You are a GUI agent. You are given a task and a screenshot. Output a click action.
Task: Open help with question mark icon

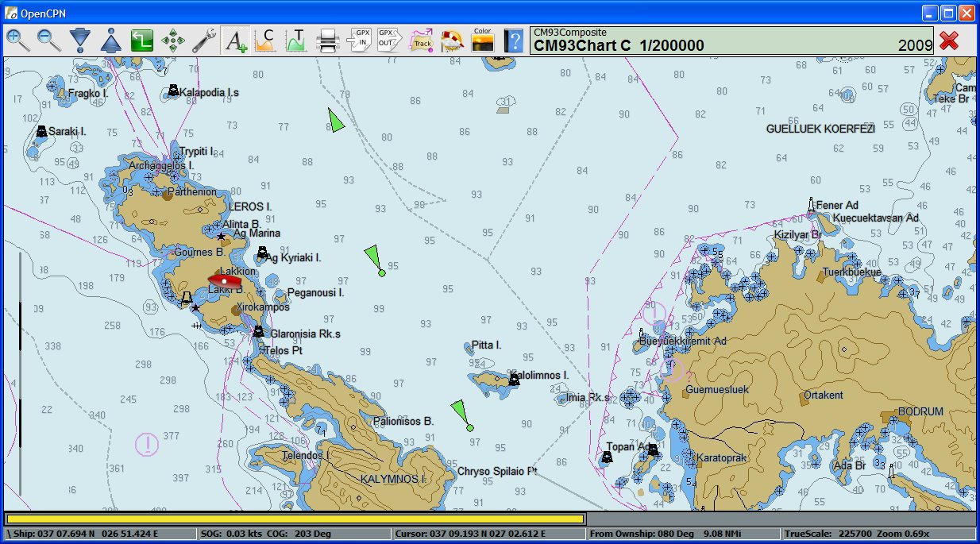pos(514,40)
